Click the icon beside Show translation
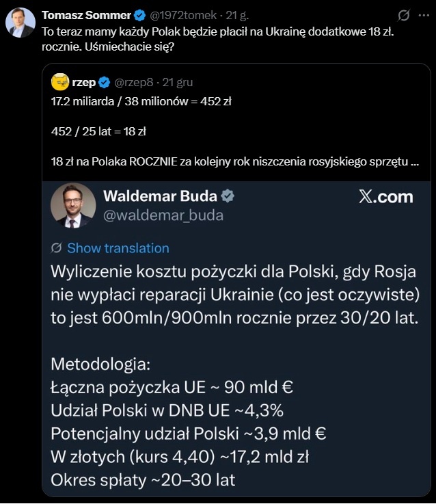Viewport: 436px width, 504px height. tap(57, 248)
